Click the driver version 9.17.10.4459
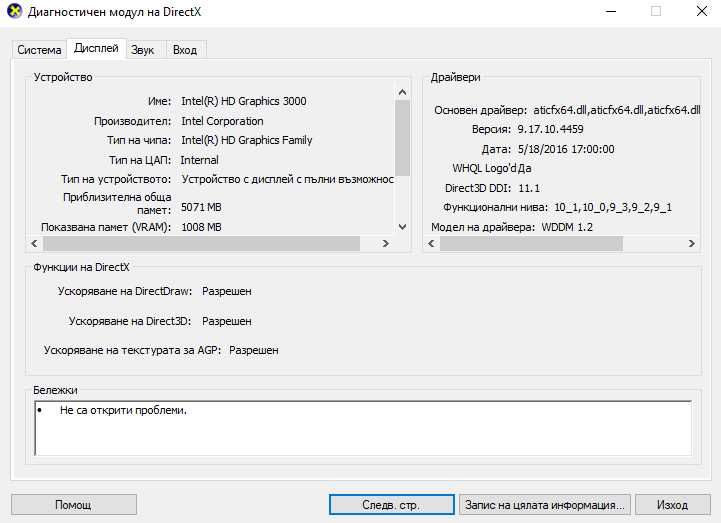Viewport: 721px width, 523px height. [550, 129]
